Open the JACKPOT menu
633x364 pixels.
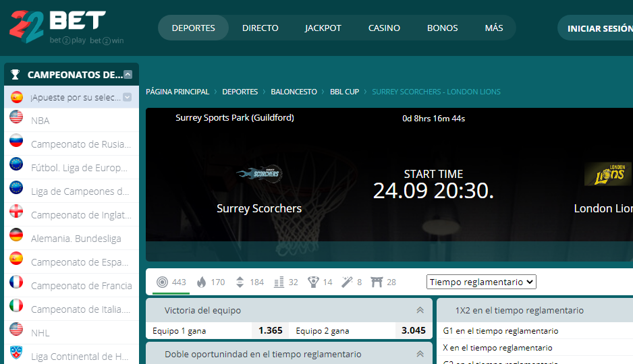[x=323, y=28]
